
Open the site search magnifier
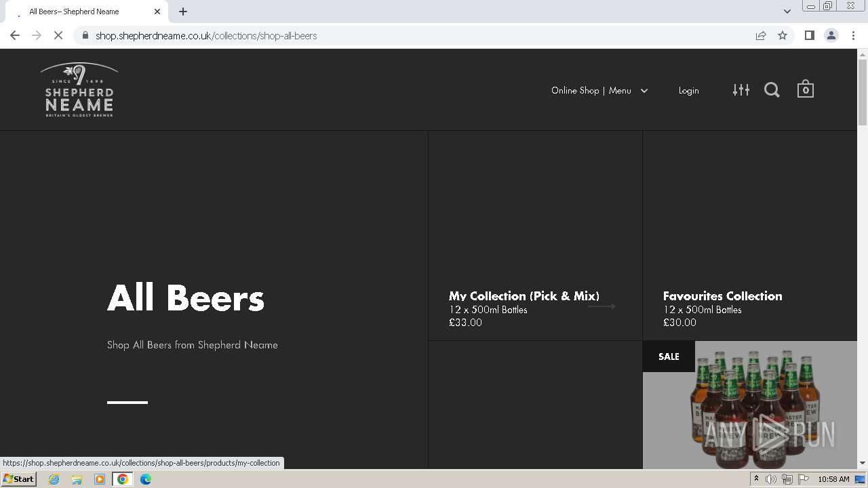[772, 89]
